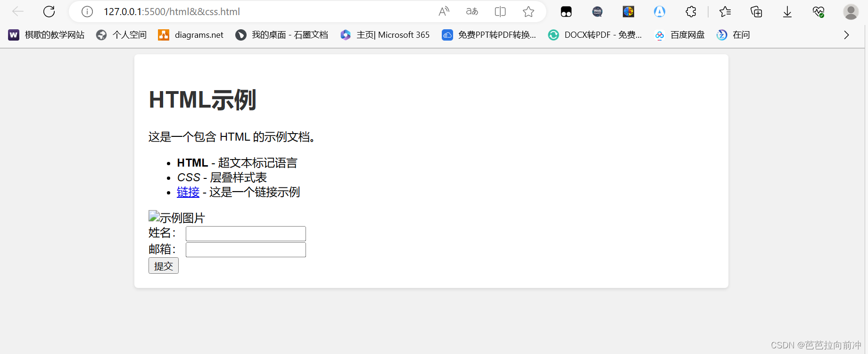Open the Favorites list icon
Viewport: 868px width, 354px height.
(x=725, y=11)
